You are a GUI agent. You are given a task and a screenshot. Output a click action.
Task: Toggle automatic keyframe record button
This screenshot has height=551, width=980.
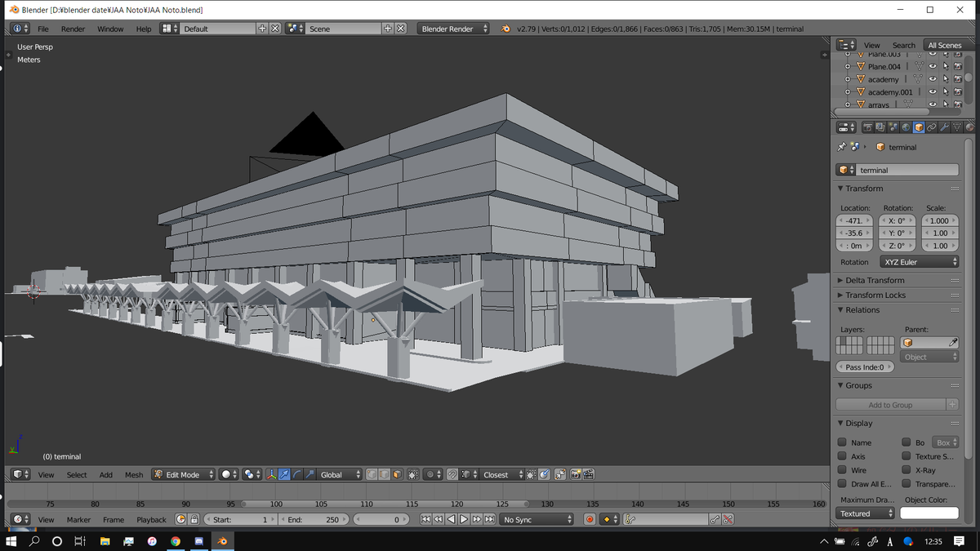point(590,519)
